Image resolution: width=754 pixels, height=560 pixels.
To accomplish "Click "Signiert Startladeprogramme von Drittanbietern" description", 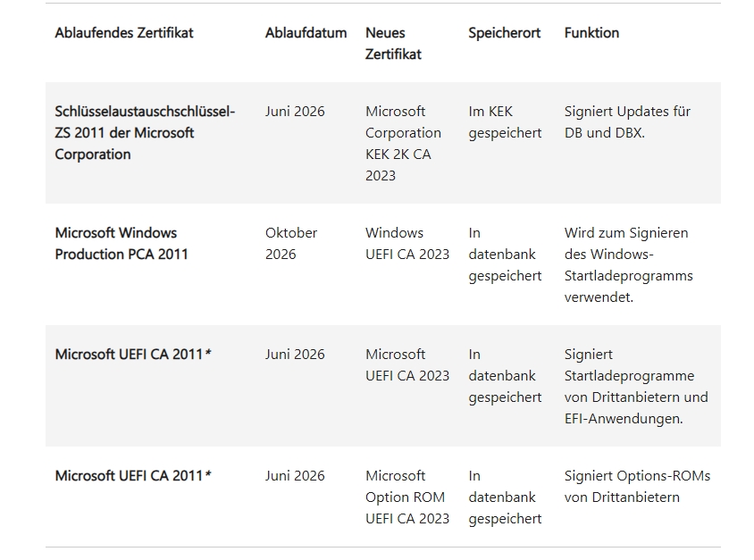I will coord(635,387).
